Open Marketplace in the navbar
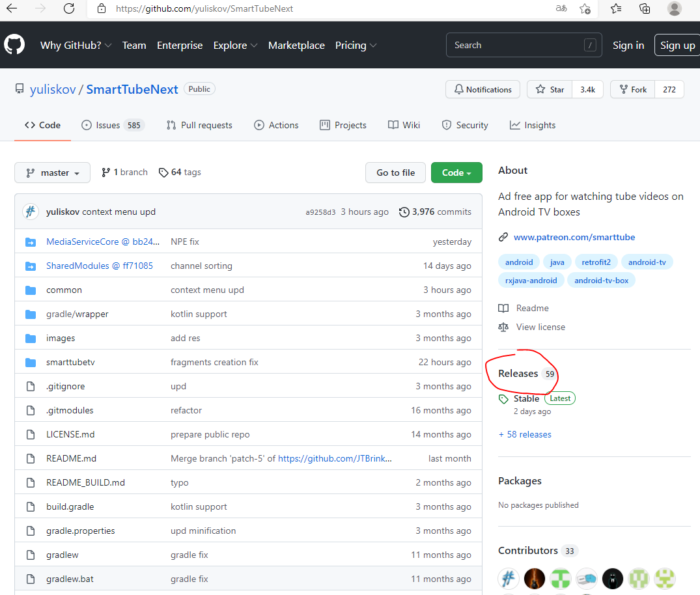 click(x=296, y=45)
